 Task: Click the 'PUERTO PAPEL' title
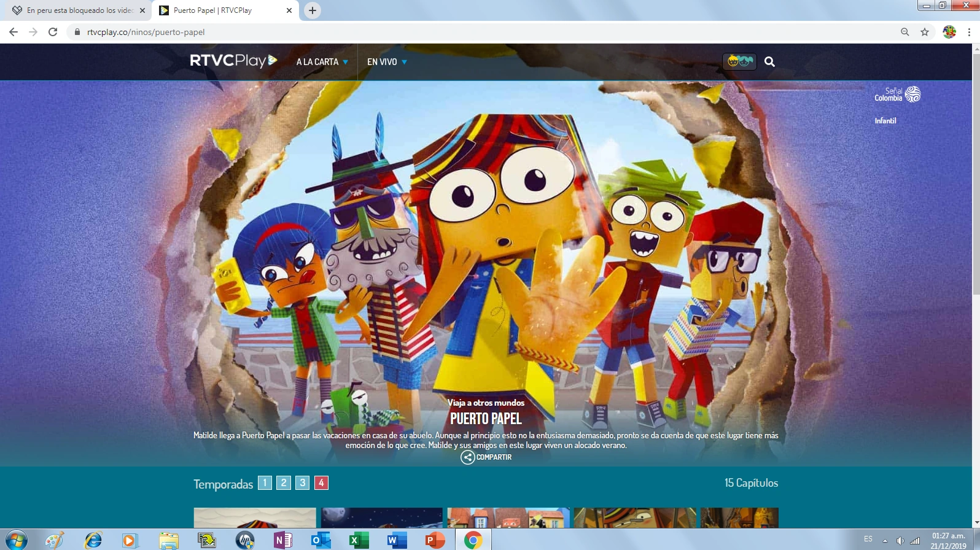tap(486, 419)
